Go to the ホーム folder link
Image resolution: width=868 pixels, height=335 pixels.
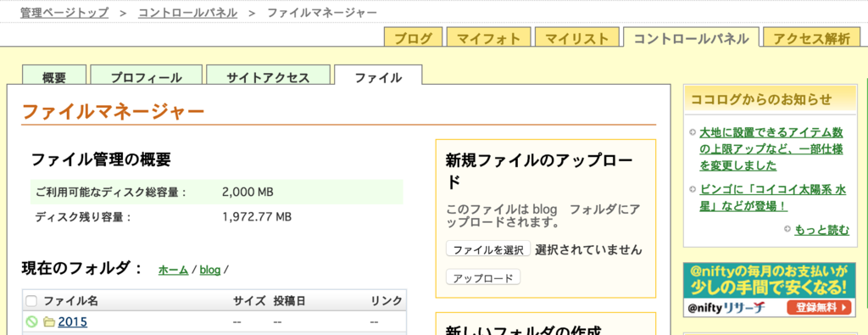(173, 270)
